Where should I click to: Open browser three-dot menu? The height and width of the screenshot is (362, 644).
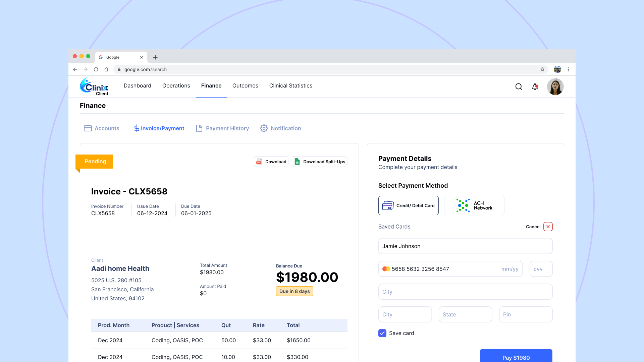[568, 69]
